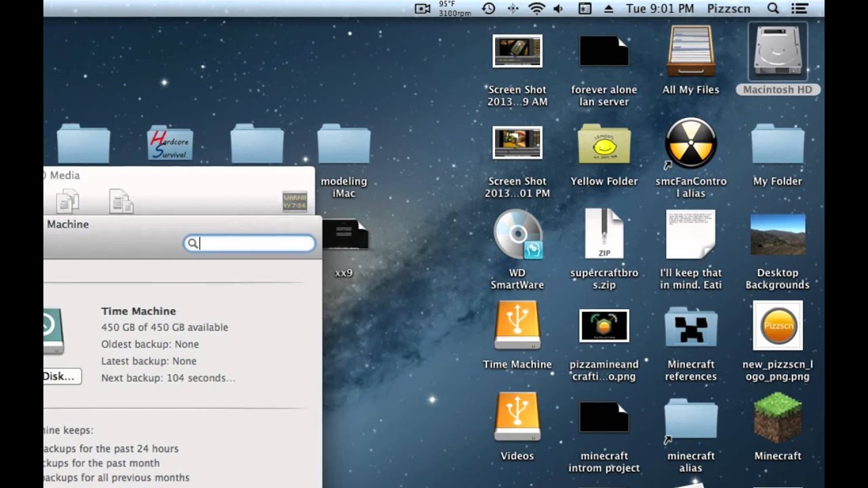Select the minecraft introm project file
This screenshot has height=488, width=868.
click(604, 418)
